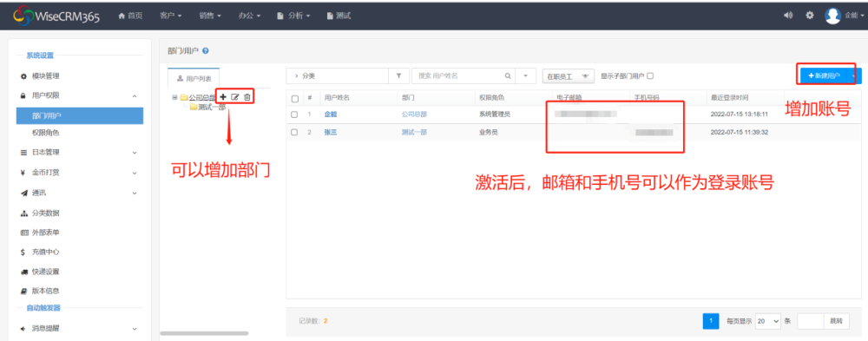Image resolution: width=868 pixels, height=341 pixels.
Task: Click the user avatar icon
Action: click(x=832, y=16)
